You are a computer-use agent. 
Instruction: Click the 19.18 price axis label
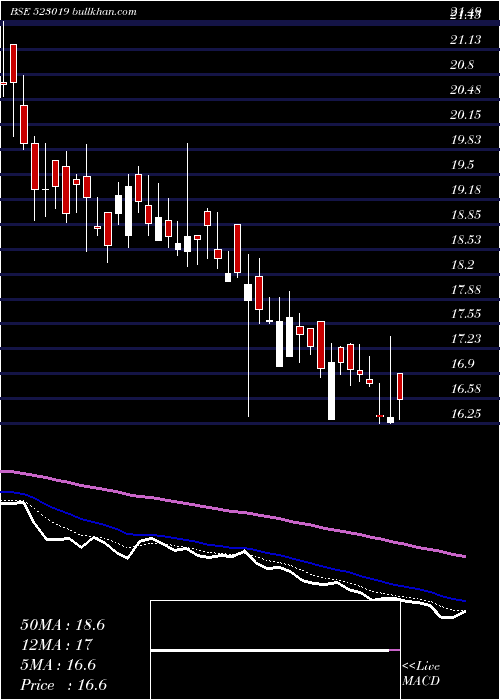point(466,190)
